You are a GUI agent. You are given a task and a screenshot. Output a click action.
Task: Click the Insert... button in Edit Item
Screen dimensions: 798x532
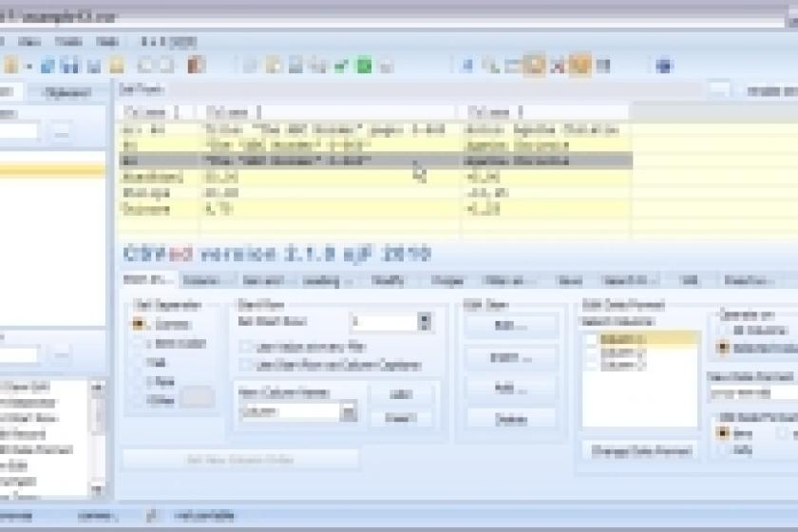(x=510, y=358)
